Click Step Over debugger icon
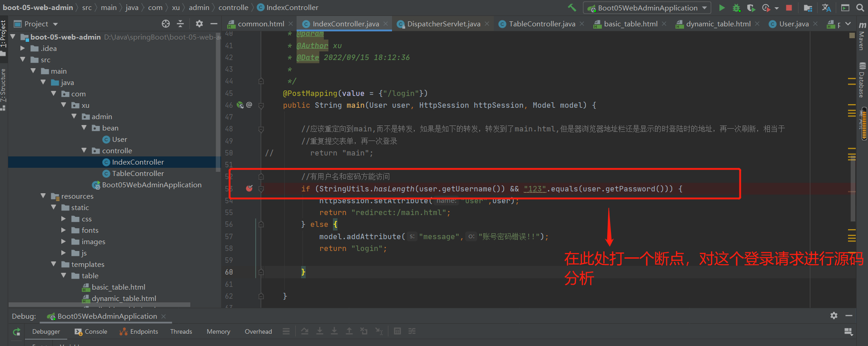This screenshot has width=868, height=346. point(305,331)
